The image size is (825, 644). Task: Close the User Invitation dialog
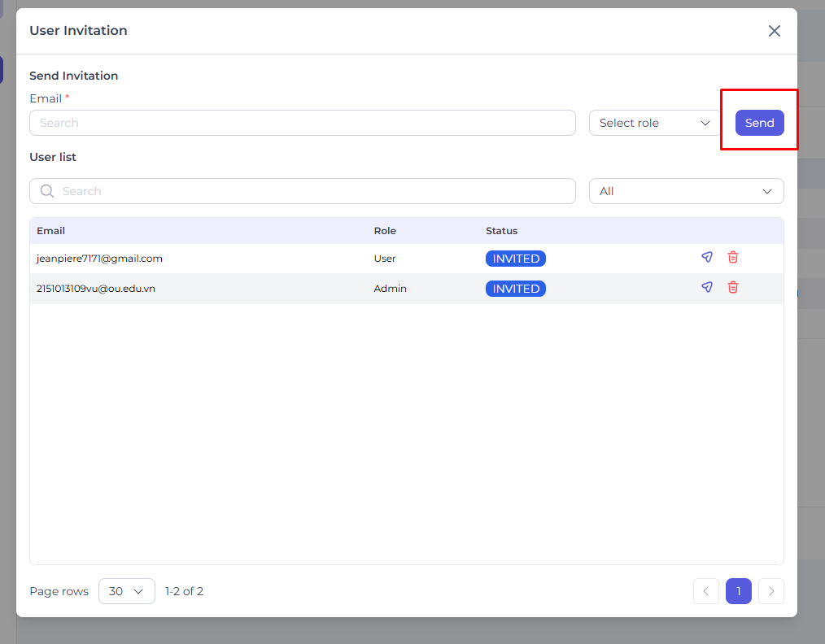pyautogui.click(x=774, y=31)
